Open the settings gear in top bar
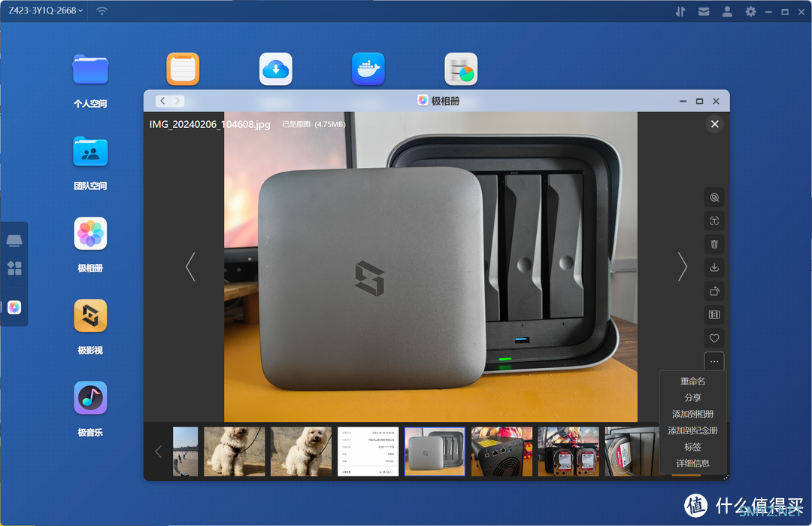The height and width of the screenshot is (526, 812). pos(750,11)
